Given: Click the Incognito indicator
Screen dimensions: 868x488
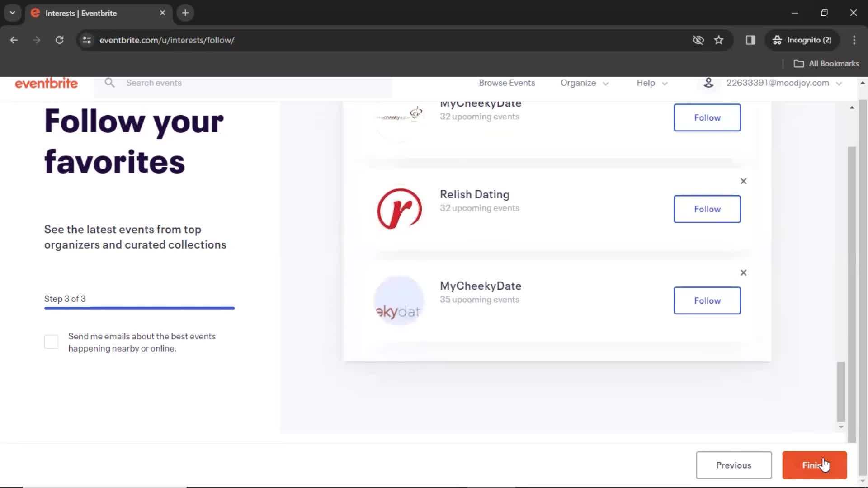Looking at the screenshot, I should pos(802,40).
